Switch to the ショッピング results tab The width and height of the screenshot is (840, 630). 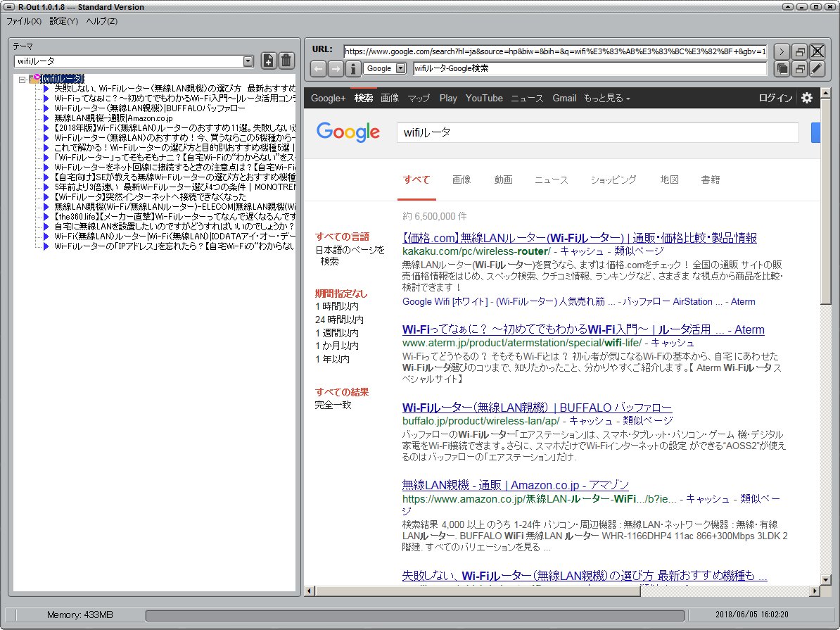[x=613, y=179]
